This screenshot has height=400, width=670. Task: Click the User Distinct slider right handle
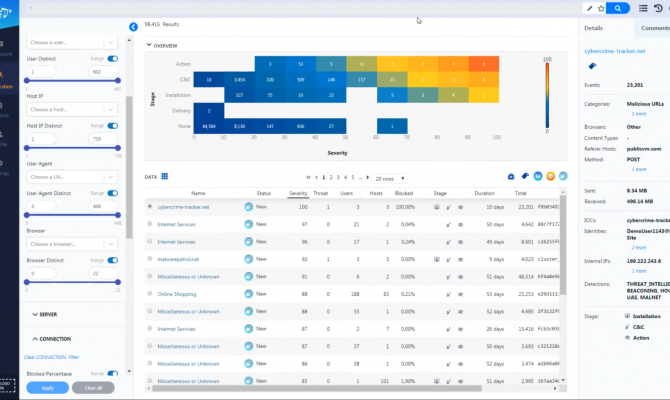118,80
